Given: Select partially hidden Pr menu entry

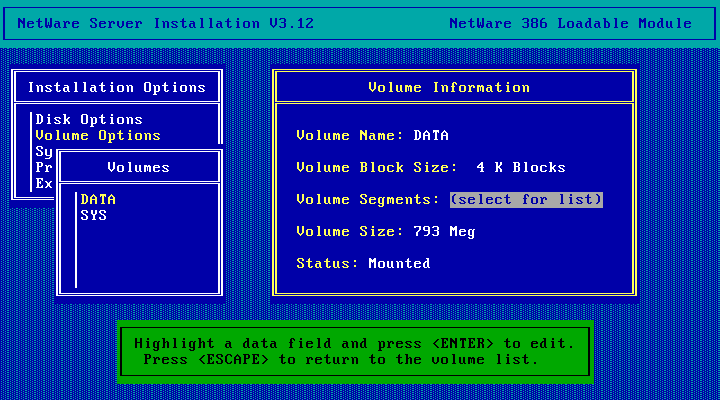Looking at the screenshot, I should point(44,168).
